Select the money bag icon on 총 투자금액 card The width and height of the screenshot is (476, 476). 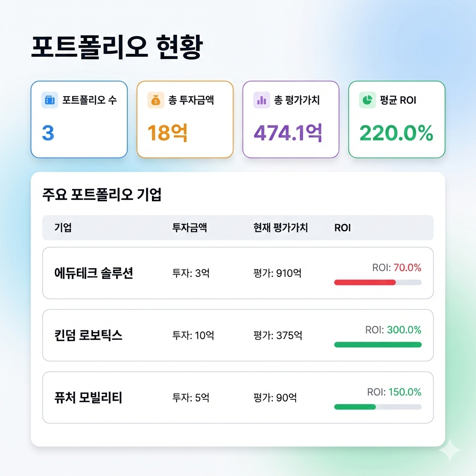(156, 99)
